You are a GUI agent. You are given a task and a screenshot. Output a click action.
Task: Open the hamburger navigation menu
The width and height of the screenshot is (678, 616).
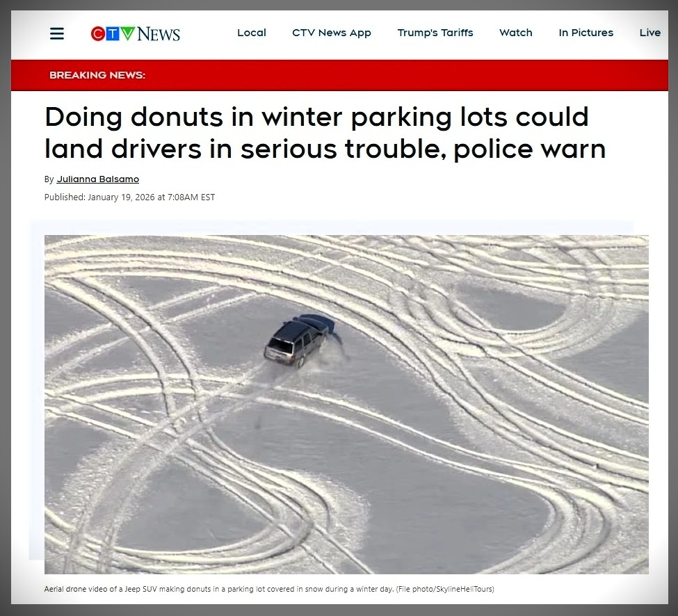56,33
